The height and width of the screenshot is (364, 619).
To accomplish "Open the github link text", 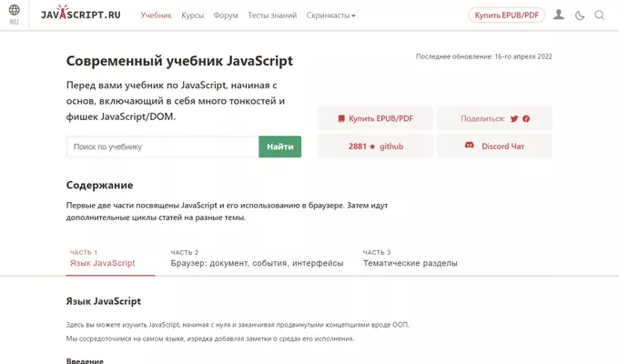I will point(391,147).
